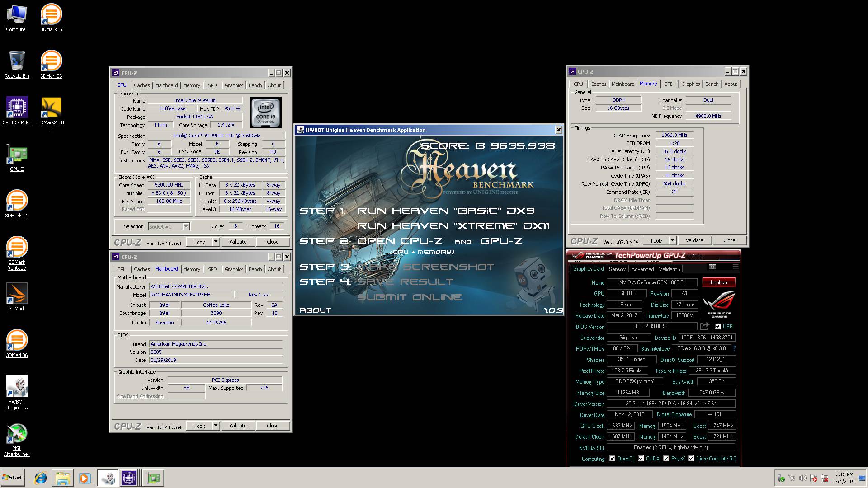This screenshot has height=488, width=868.
Task: Toggle the PhysX checkbox in GPU-Z
Action: (666, 459)
